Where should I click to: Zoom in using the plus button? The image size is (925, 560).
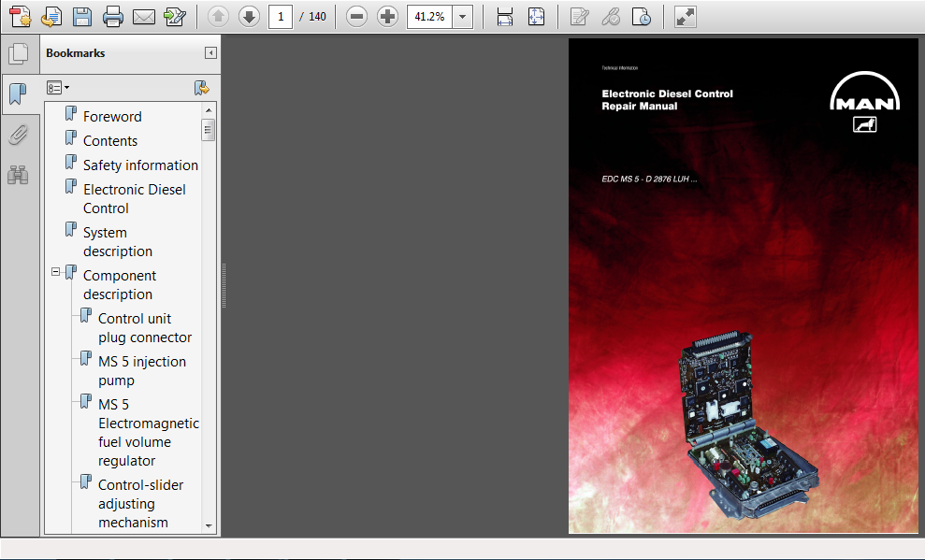[387, 17]
